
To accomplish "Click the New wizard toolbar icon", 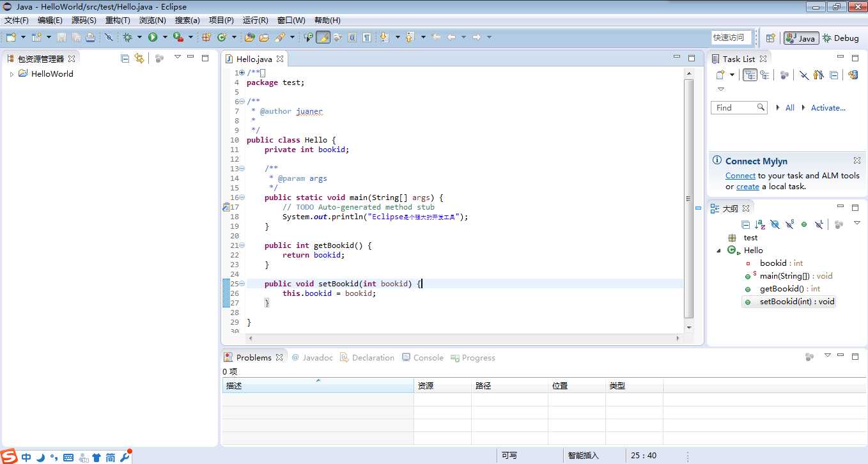I will tap(11, 37).
